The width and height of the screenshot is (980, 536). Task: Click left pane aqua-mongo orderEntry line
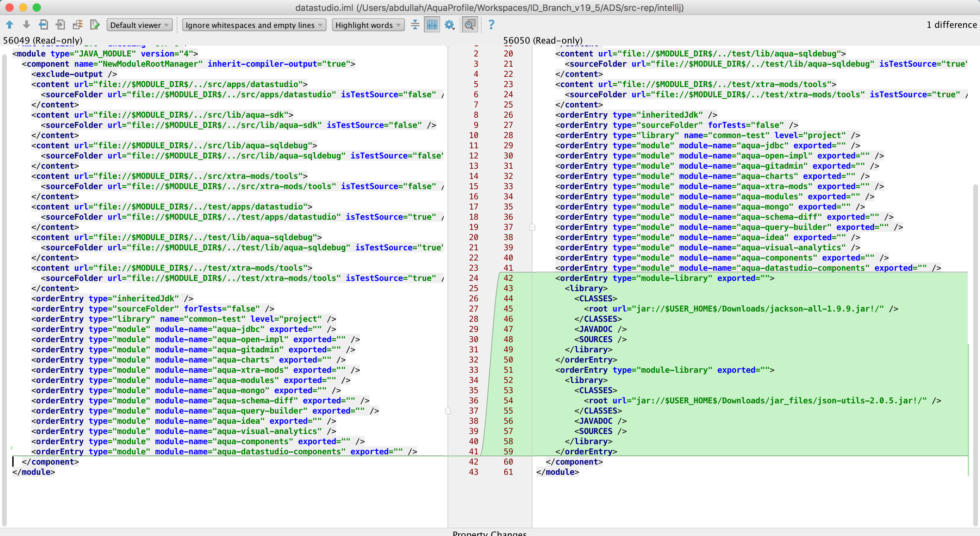pos(186,390)
